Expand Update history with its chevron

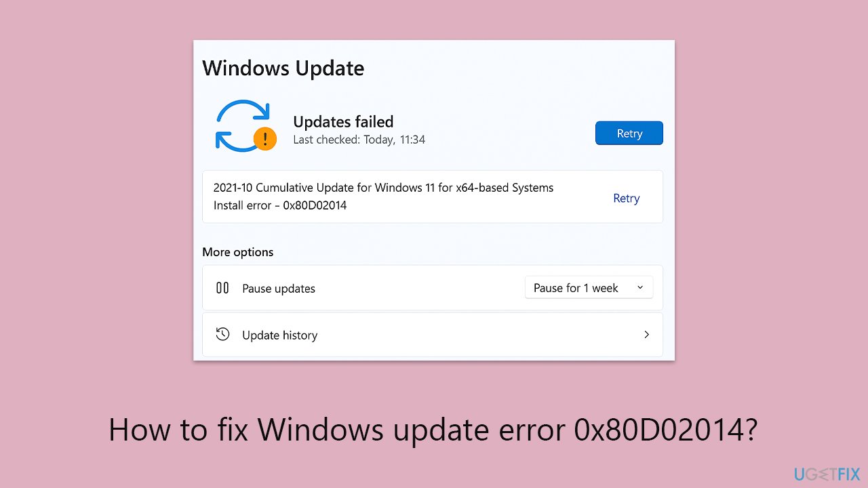tap(646, 334)
